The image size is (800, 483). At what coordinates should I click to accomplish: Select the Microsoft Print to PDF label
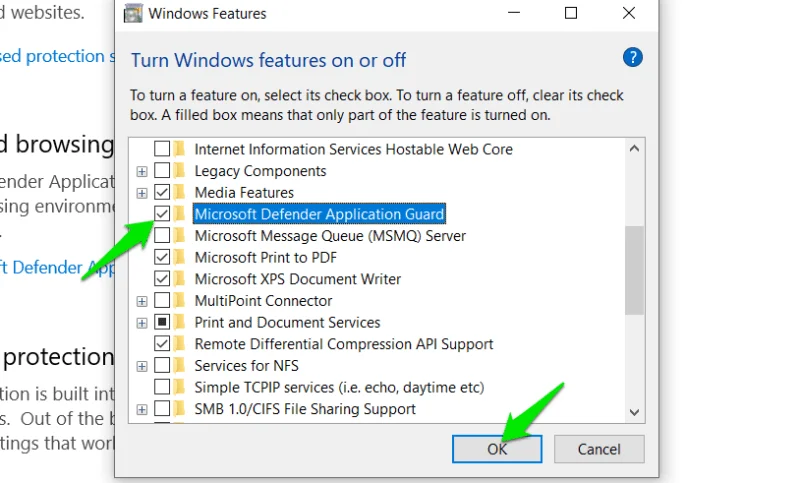tap(266, 257)
